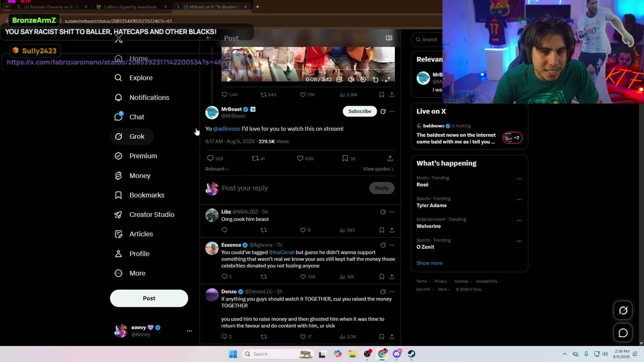
Task: Switch to the Cuffem clipped browser tab
Action: 130,7
